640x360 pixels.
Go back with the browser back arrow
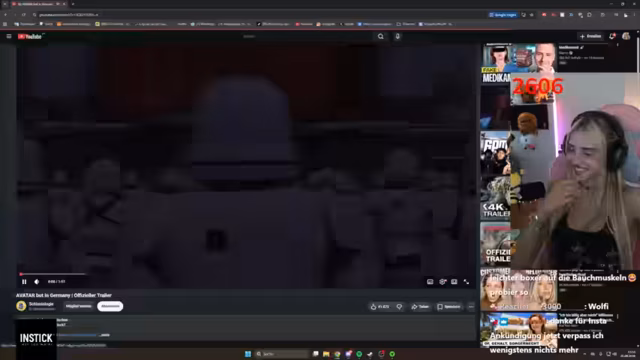(6, 15)
